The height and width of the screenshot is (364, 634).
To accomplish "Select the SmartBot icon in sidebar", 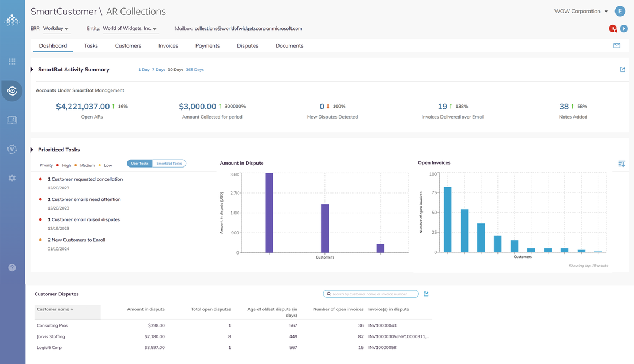I will pos(12,91).
